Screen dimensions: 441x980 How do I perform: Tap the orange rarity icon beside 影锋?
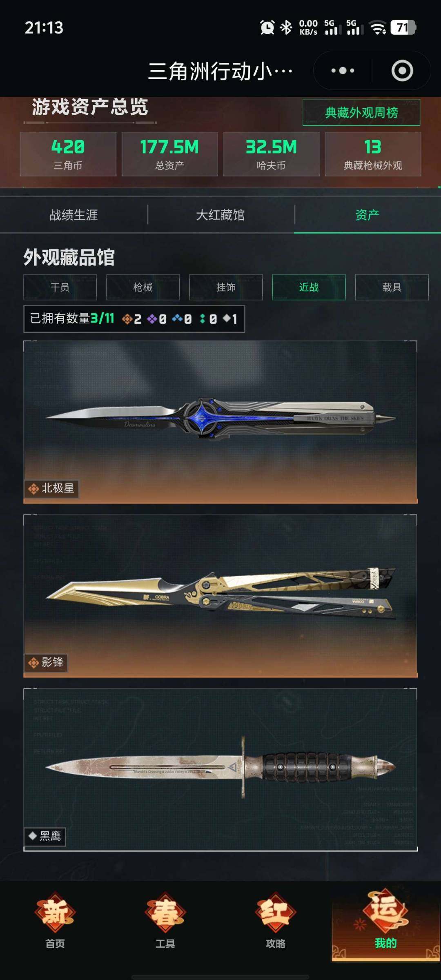click(x=33, y=662)
